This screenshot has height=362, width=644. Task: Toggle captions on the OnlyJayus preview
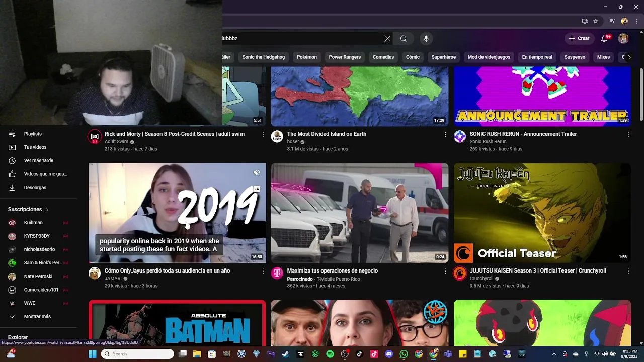[256, 189]
